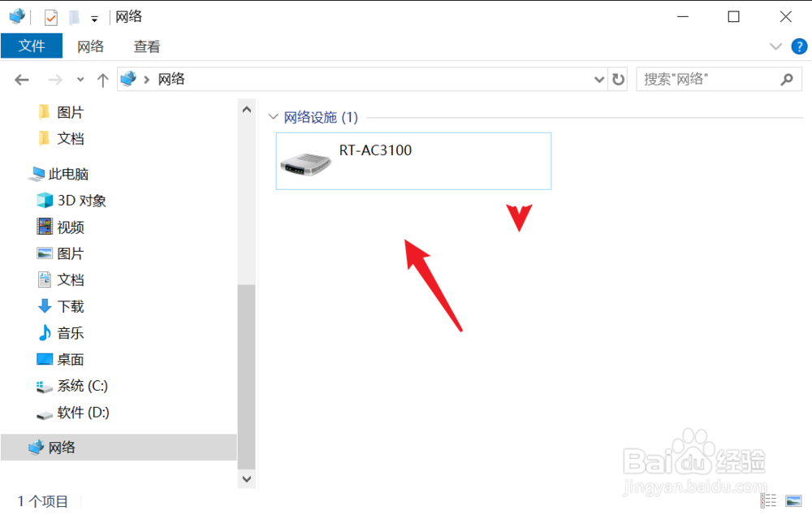Viewport: 812px width, 515px height.
Task: Click the help question mark icon
Action: pos(798,46)
